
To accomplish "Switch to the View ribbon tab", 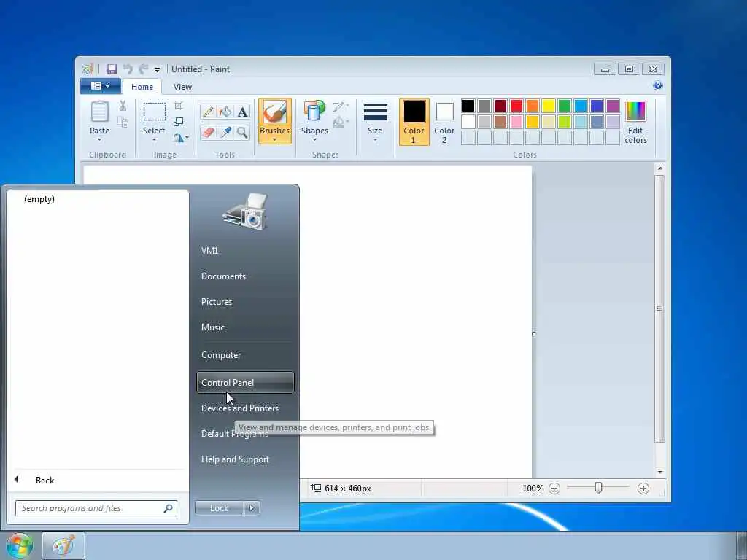I will pyautogui.click(x=182, y=87).
